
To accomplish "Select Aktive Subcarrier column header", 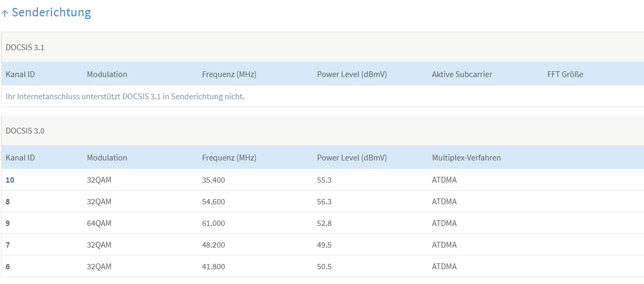I will coord(462,74).
